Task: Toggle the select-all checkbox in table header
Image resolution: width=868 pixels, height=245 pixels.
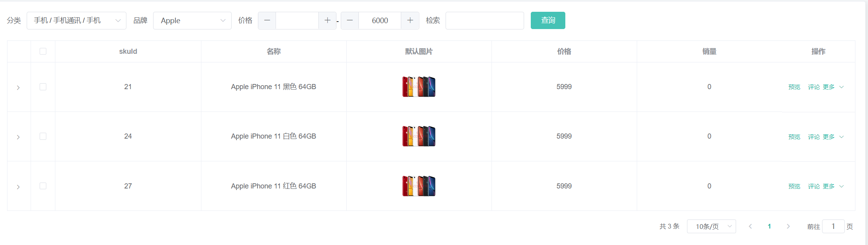Action: coord(43,51)
